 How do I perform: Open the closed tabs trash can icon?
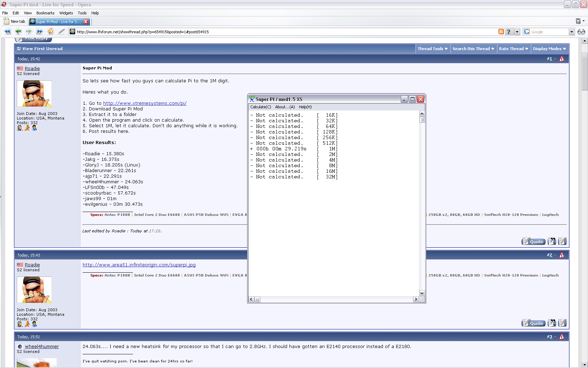[578, 21]
